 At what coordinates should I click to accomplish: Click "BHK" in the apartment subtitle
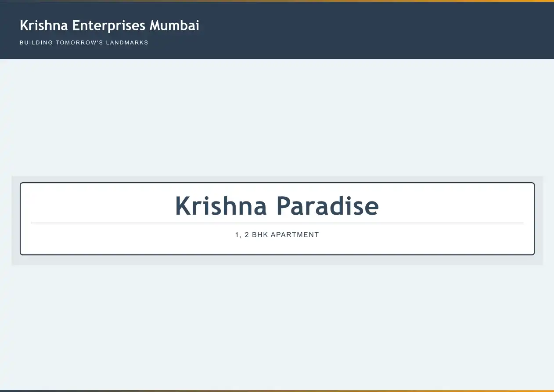coord(260,235)
